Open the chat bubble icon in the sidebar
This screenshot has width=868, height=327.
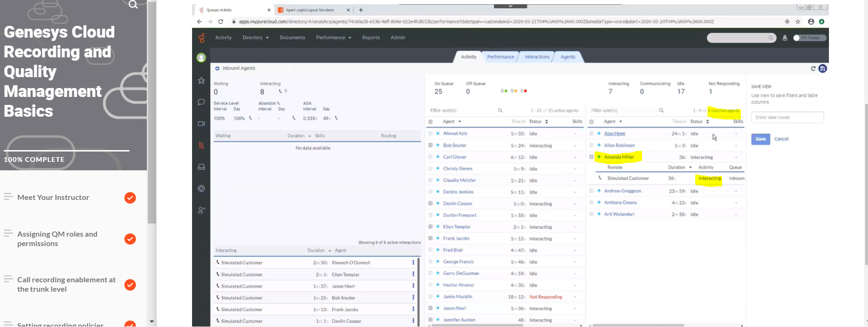[201, 102]
